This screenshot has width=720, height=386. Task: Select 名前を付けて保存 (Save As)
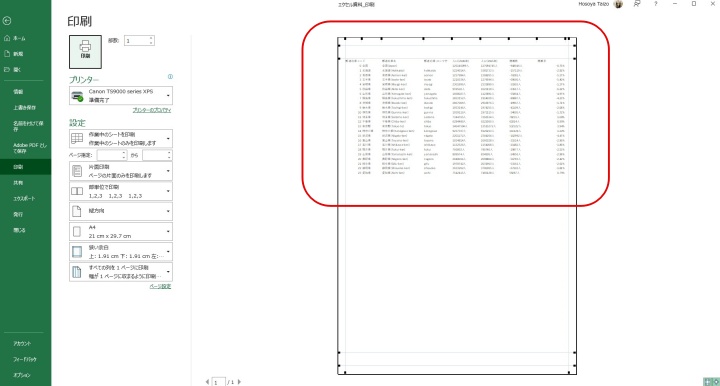pos(26,126)
